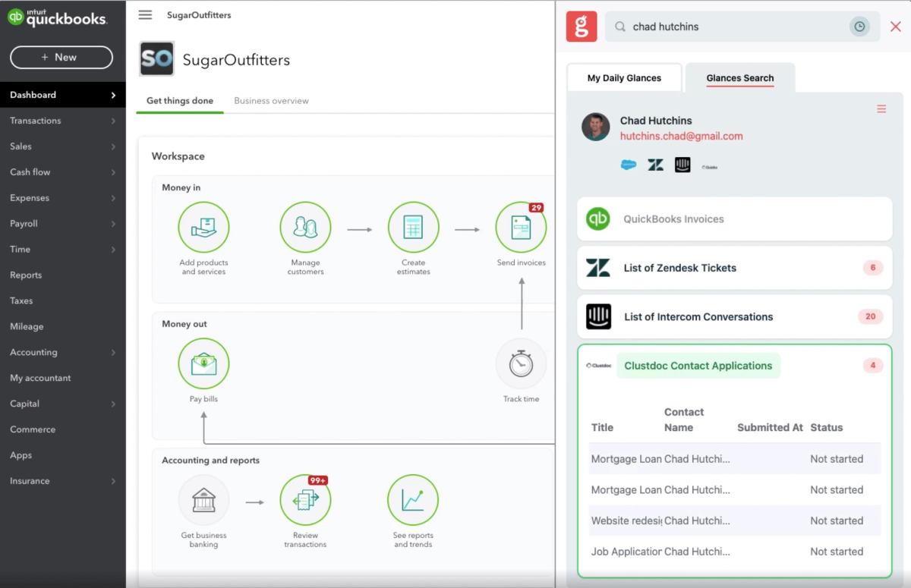The width and height of the screenshot is (911, 588).
Task: Open the Track time stopwatch icon
Action: click(521, 363)
